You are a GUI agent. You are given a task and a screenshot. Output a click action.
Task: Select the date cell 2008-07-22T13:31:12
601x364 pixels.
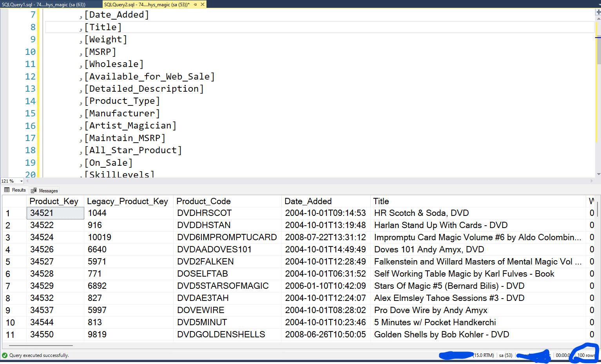pos(326,237)
